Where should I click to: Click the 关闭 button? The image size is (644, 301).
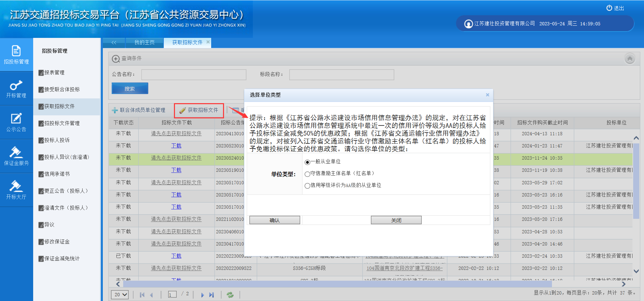(396, 220)
